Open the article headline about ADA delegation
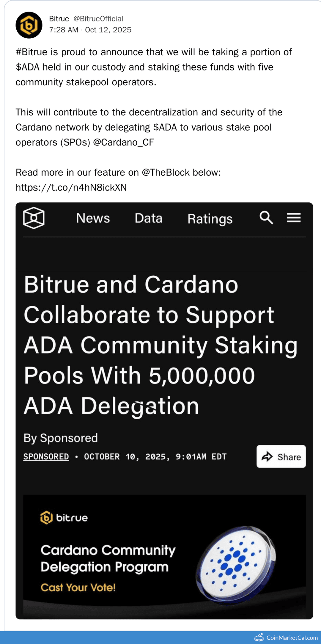This screenshot has height=644, width=321. (x=160, y=345)
